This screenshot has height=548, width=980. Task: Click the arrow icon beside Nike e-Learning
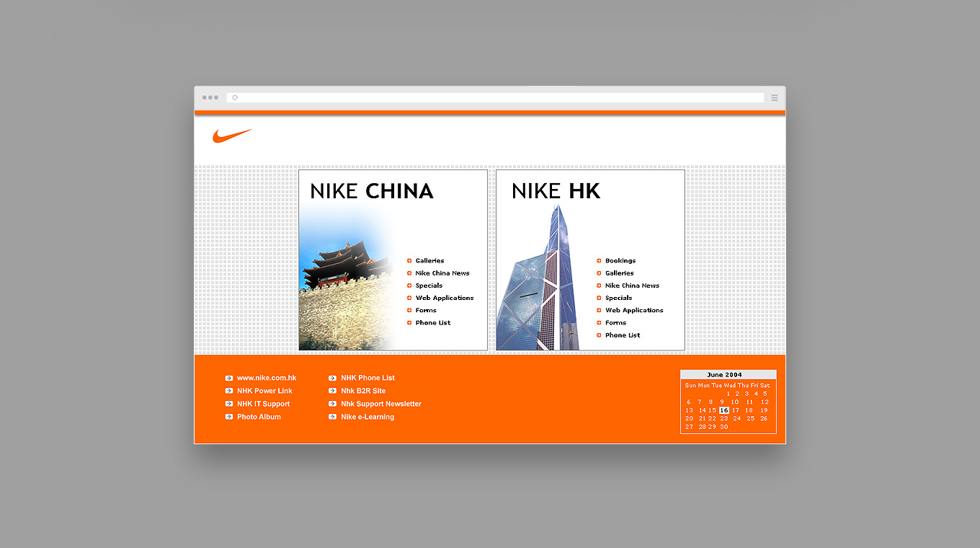coord(333,417)
